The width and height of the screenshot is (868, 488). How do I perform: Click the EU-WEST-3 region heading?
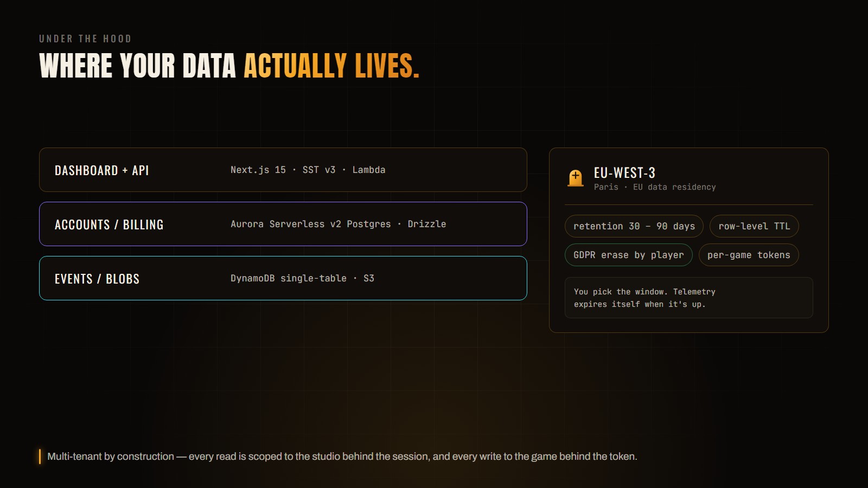(x=624, y=173)
